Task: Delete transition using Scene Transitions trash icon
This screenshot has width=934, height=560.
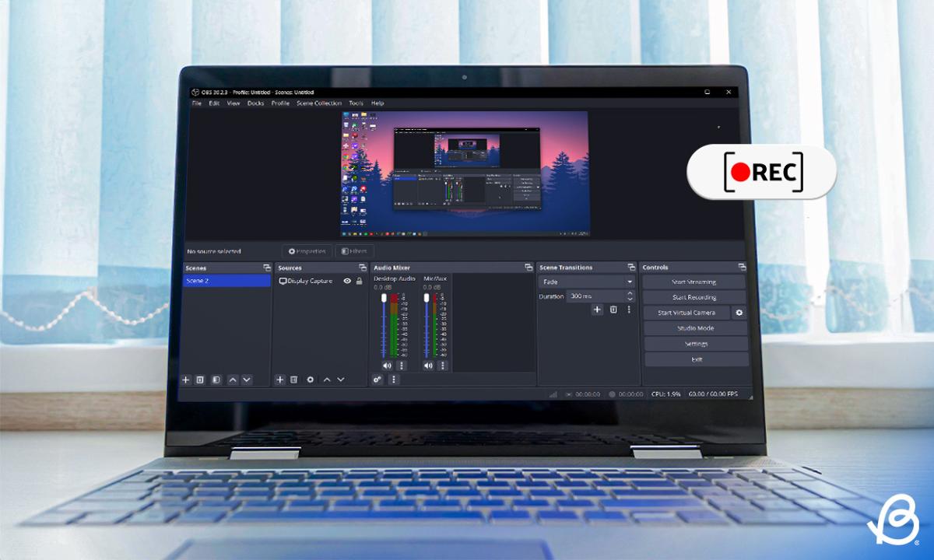Action: tap(613, 310)
